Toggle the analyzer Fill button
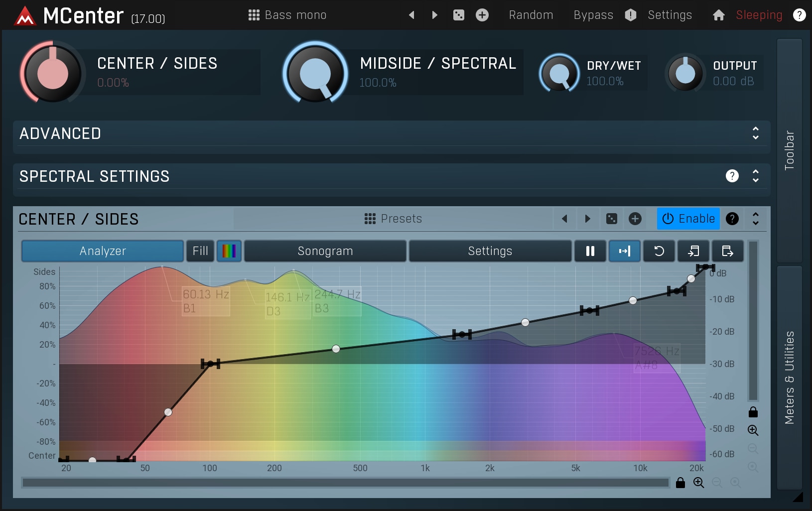 (x=200, y=251)
